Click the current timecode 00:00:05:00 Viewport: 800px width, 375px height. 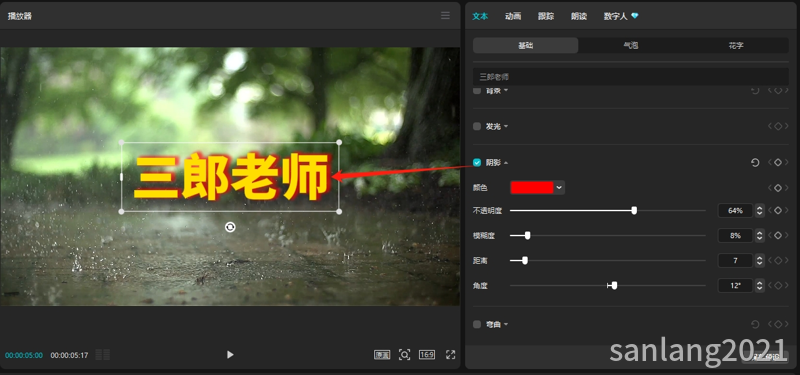24,355
